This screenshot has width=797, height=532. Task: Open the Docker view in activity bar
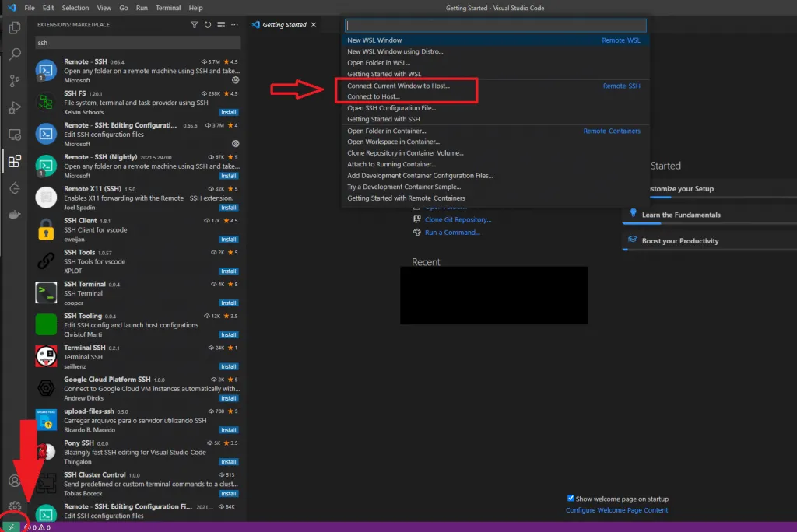tap(14, 215)
